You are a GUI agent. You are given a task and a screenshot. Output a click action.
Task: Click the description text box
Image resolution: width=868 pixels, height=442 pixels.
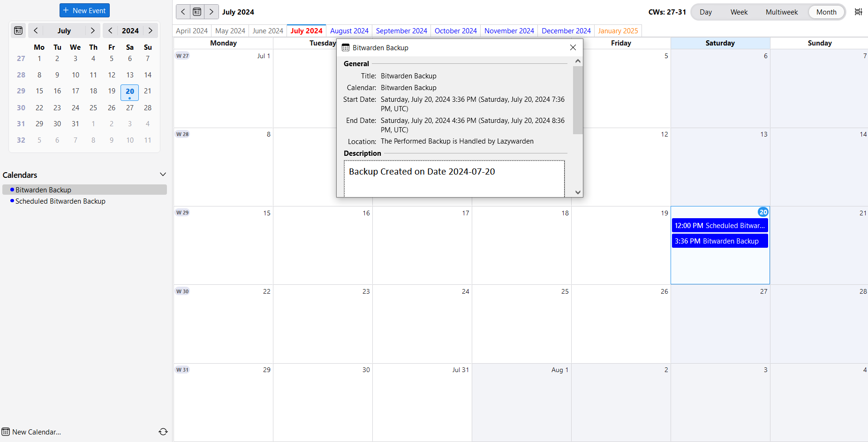(454, 179)
